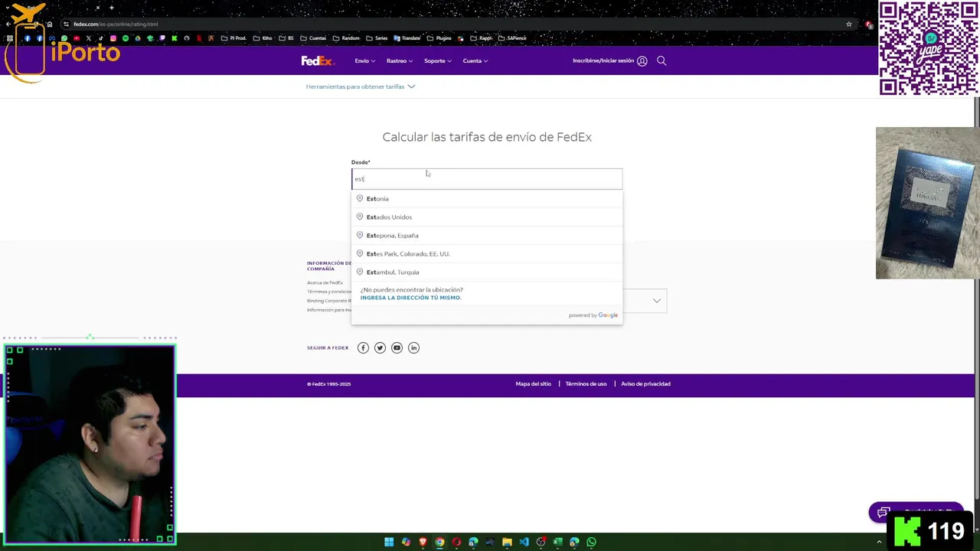Open the search magnifier icon

coord(661,61)
